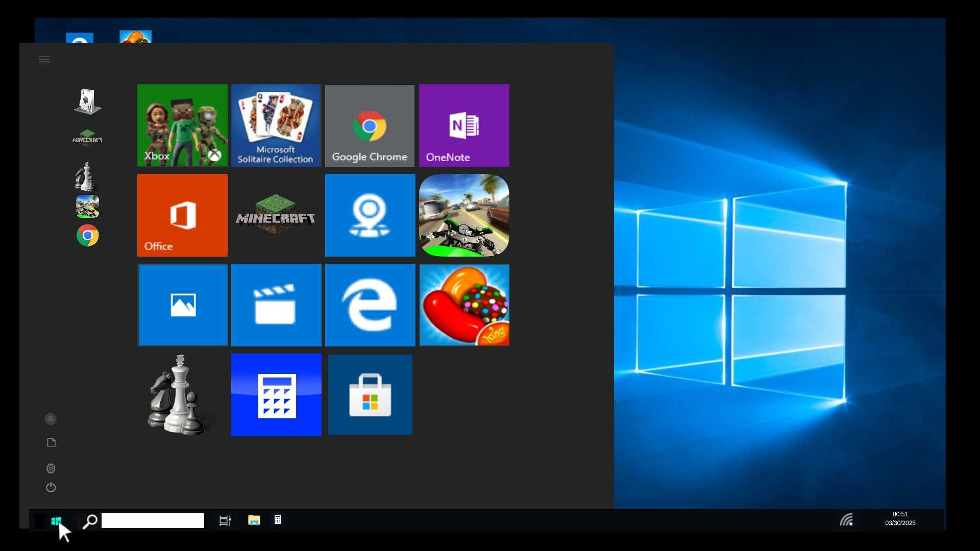
Task: Open the Calculator tile
Action: point(276,395)
